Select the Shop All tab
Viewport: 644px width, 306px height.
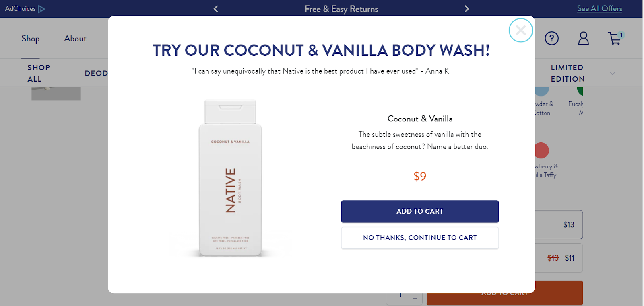click(39, 73)
